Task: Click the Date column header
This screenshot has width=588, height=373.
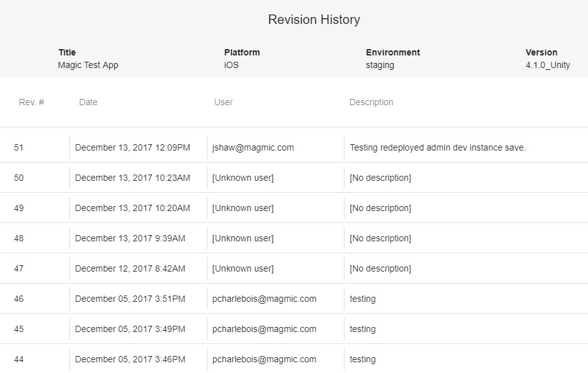Action: (x=88, y=102)
